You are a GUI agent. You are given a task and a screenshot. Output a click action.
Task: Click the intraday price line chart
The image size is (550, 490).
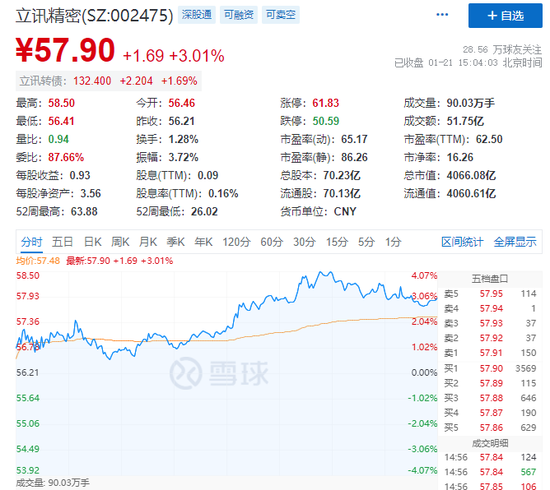coord(227,372)
